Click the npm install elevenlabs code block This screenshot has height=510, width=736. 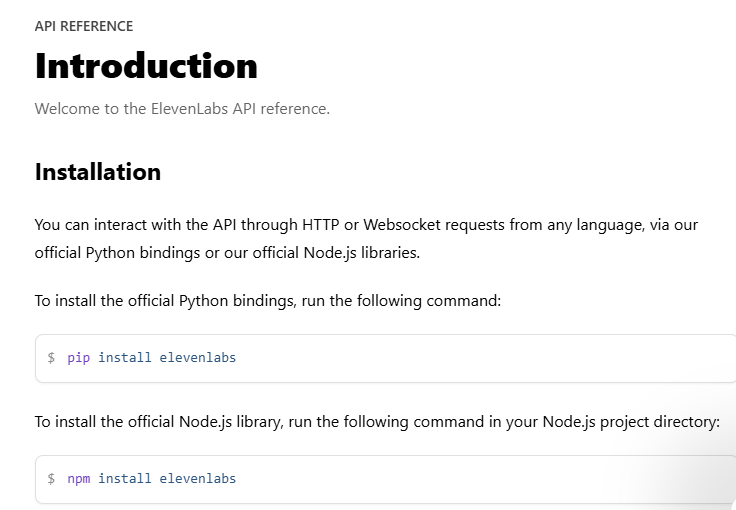point(386,479)
